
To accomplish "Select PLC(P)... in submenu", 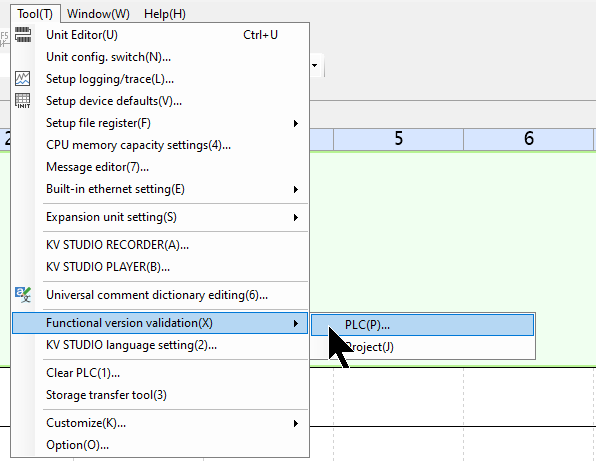I will (422, 325).
